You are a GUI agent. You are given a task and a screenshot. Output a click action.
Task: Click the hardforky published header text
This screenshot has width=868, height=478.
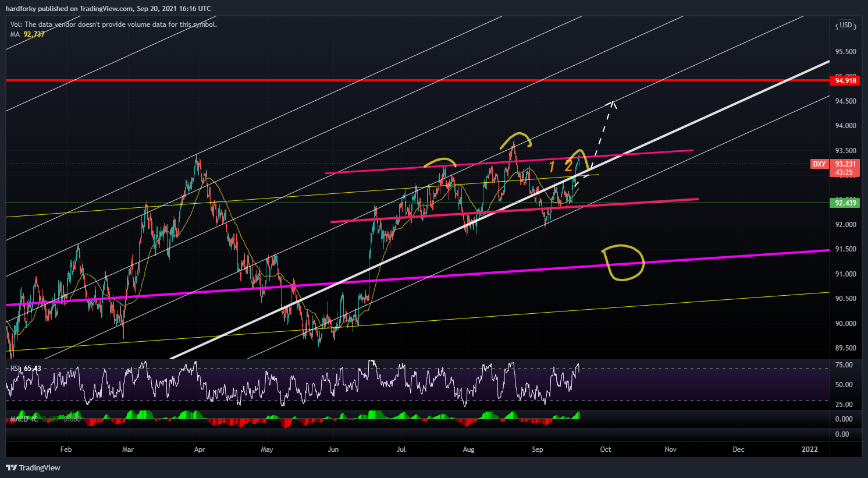point(108,9)
